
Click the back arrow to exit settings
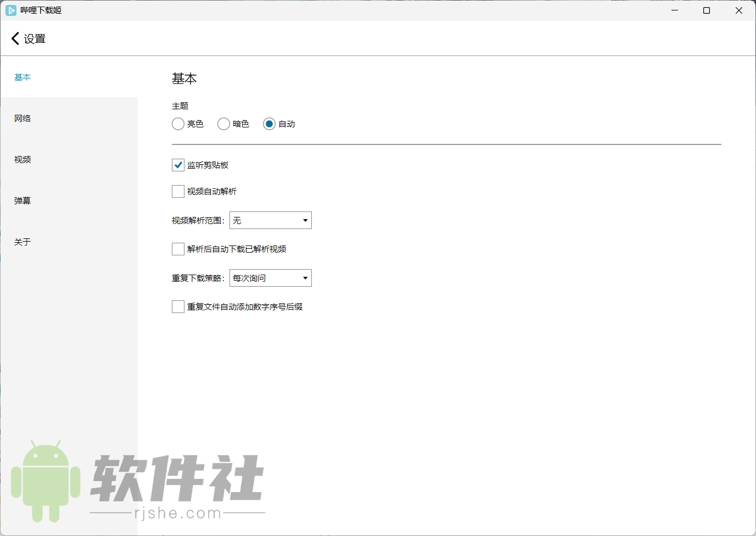click(15, 38)
